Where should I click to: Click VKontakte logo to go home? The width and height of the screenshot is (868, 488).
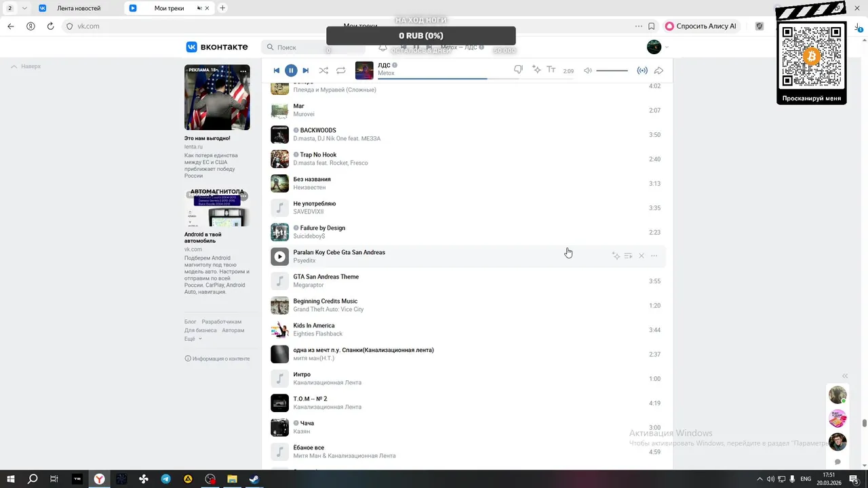coord(218,47)
